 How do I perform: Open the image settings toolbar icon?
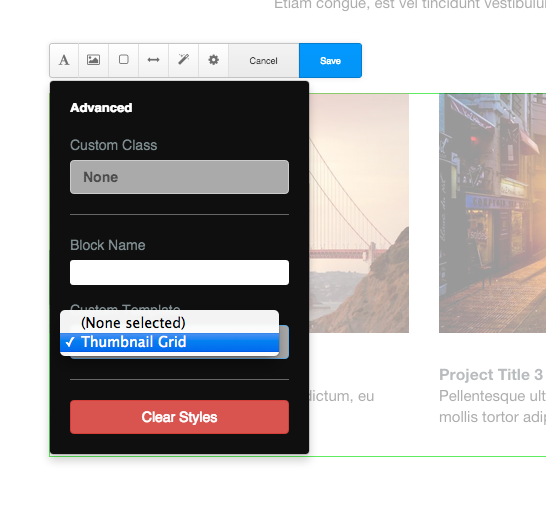point(93,60)
